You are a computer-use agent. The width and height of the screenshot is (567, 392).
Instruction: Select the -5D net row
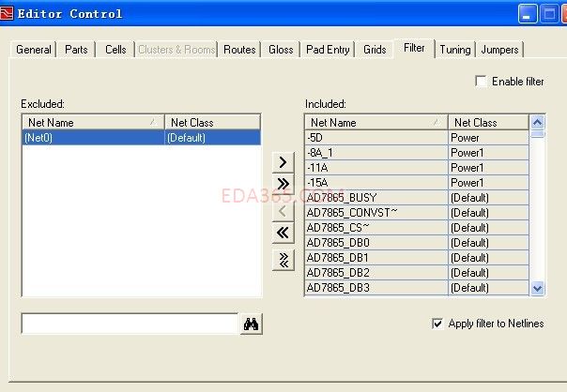point(417,138)
